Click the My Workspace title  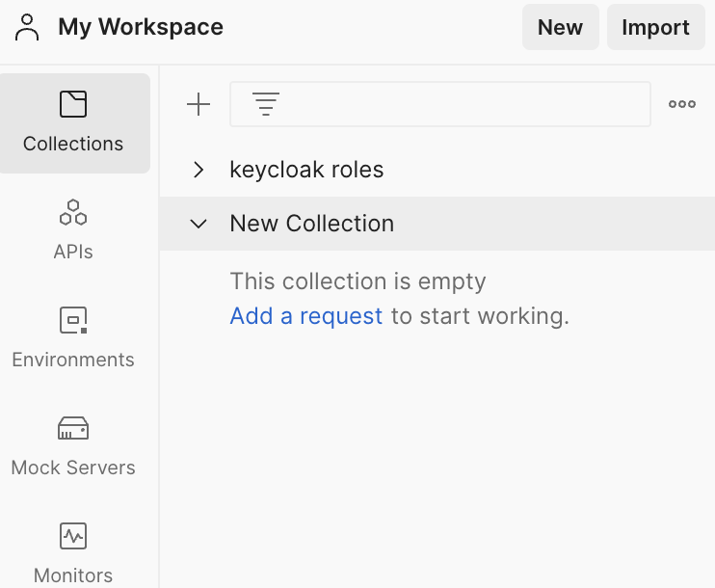pos(141,27)
